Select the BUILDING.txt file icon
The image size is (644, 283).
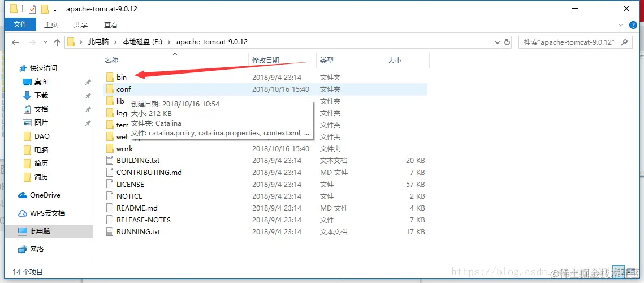point(109,160)
